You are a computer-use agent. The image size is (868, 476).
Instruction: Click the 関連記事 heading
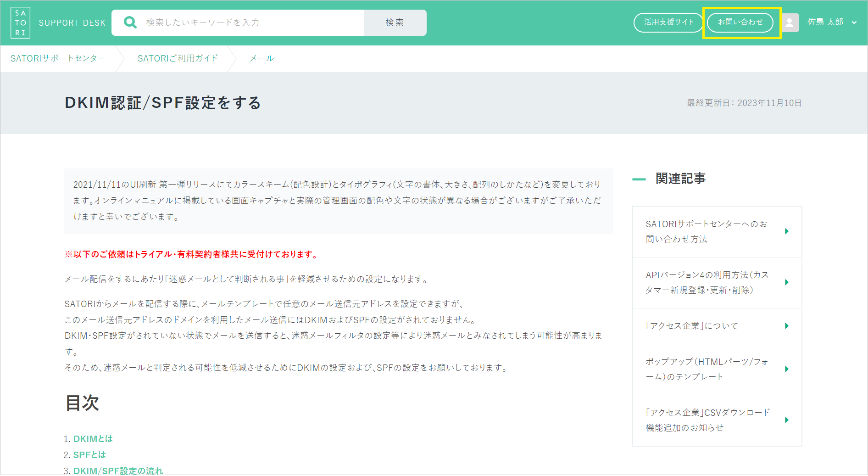[680, 179]
